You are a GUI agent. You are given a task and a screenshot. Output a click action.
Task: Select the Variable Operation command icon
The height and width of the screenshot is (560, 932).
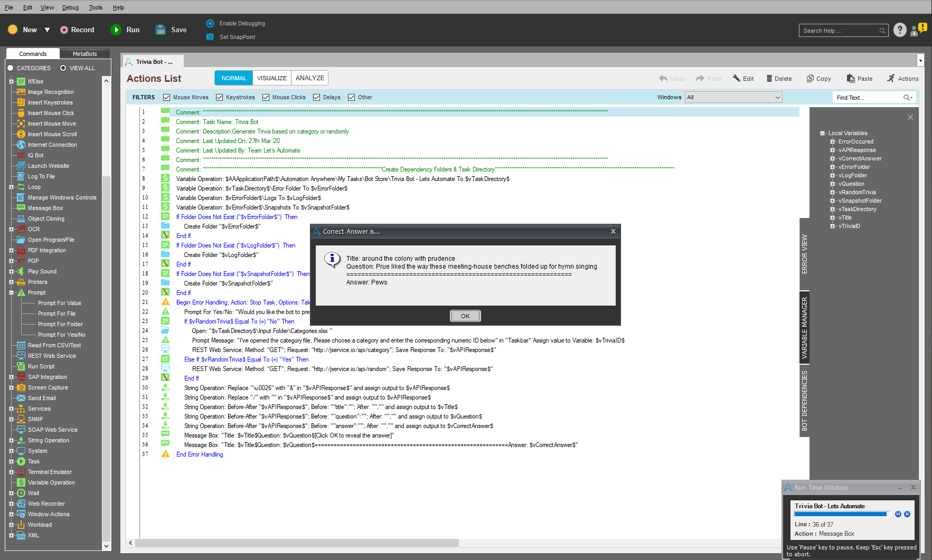[x=21, y=482]
